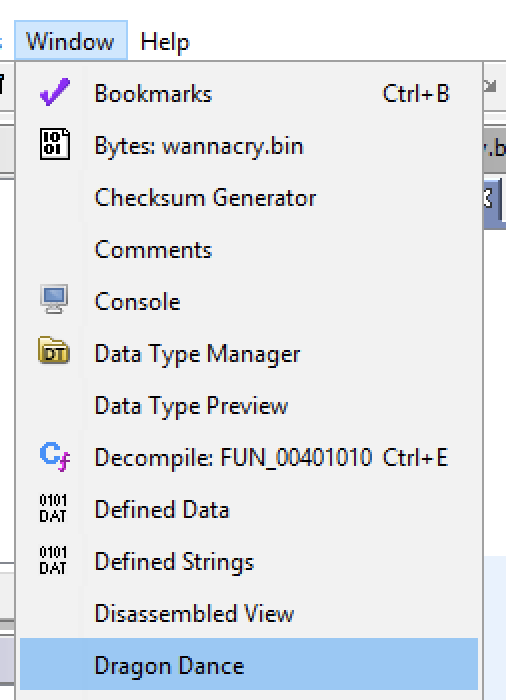Image resolution: width=506 pixels, height=700 pixels.
Task: Click the Bytes binary file icon
Action: [x=54, y=144]
